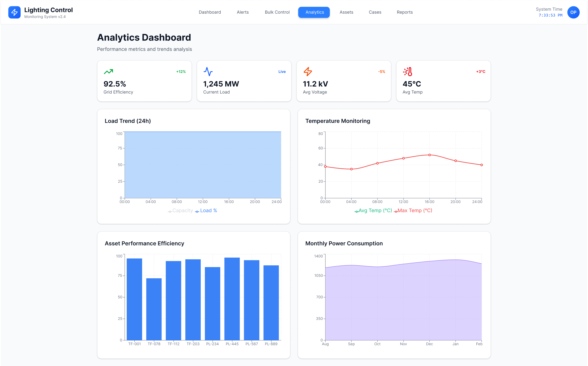
Task: Select the Analytics tab
Action: pos(314,12)
